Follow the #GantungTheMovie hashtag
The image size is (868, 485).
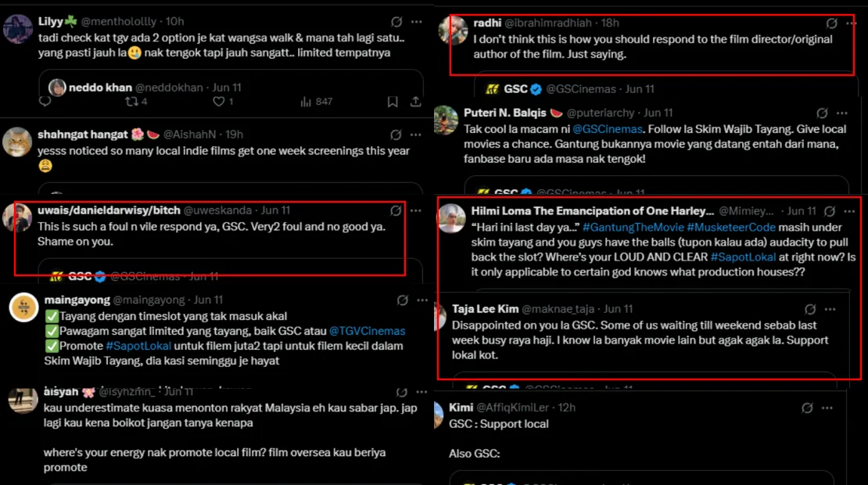[633, 227]
